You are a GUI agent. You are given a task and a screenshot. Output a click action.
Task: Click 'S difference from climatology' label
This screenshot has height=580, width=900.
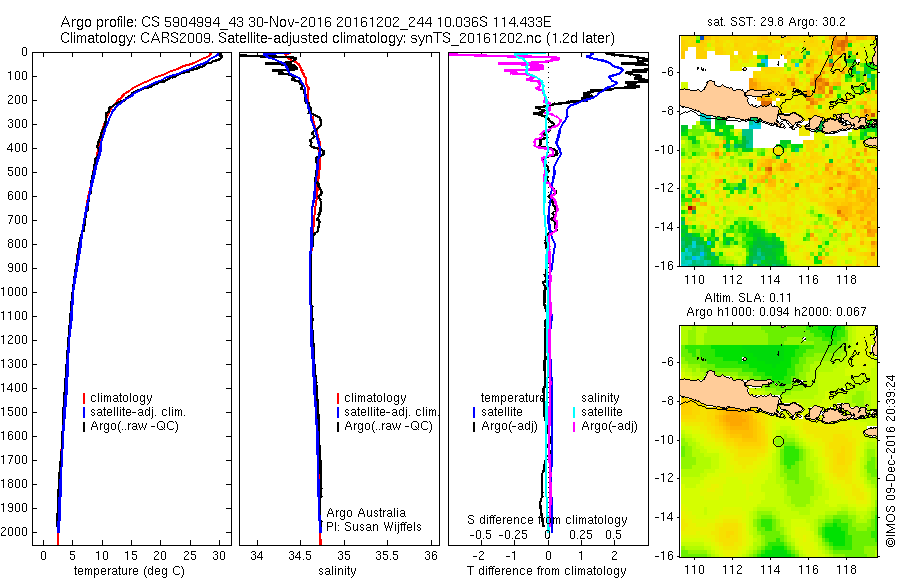coord(547,520)
